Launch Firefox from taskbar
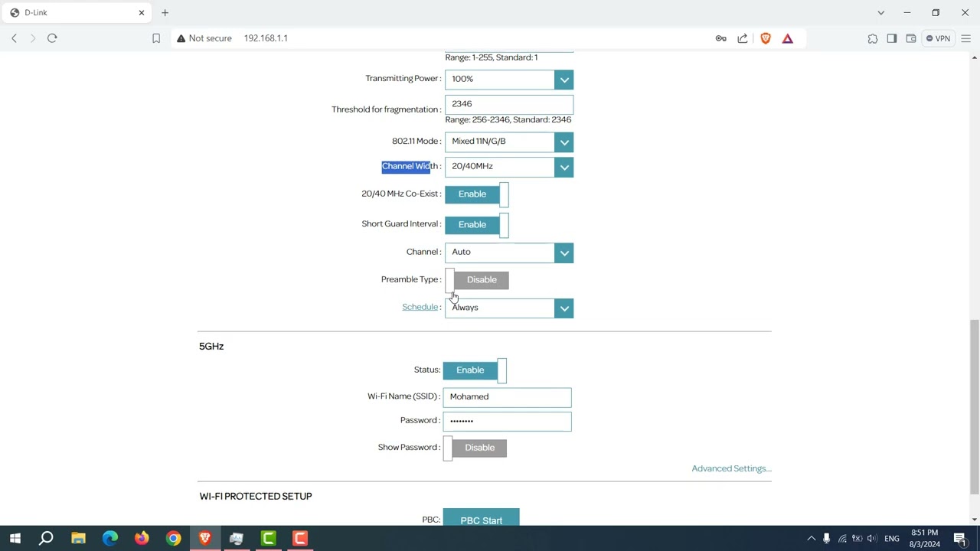This screenshot has width=980, height=551. (142, 539)
